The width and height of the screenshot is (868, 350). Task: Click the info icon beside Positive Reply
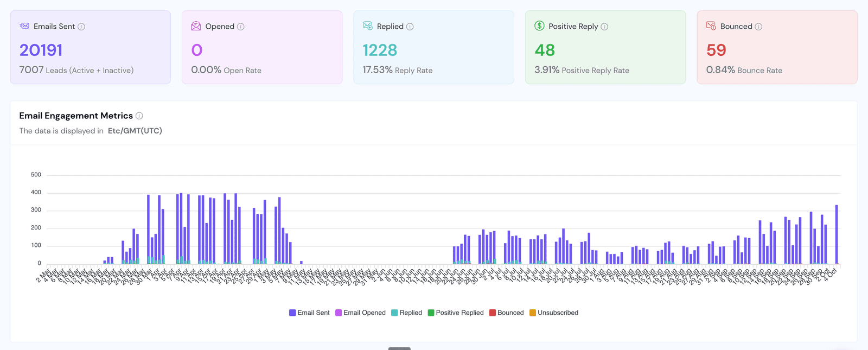click(x=604, y=27)
